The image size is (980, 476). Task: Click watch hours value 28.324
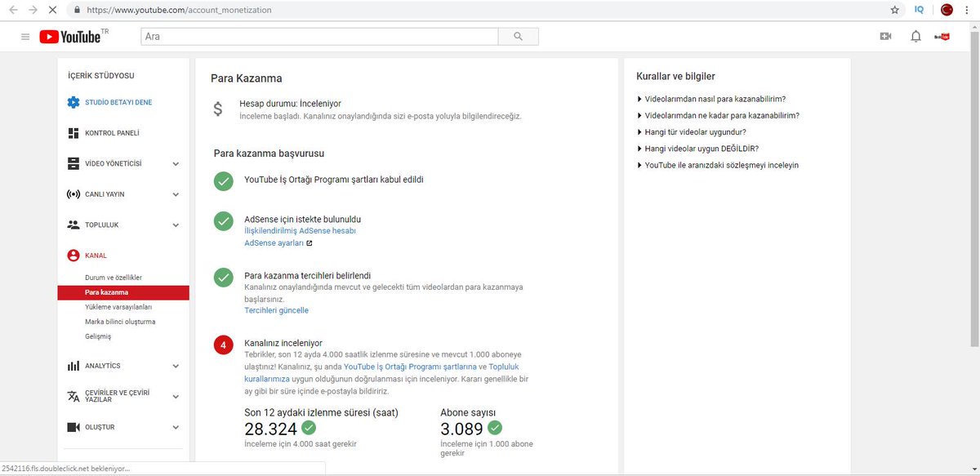click(x=269, y=429)
